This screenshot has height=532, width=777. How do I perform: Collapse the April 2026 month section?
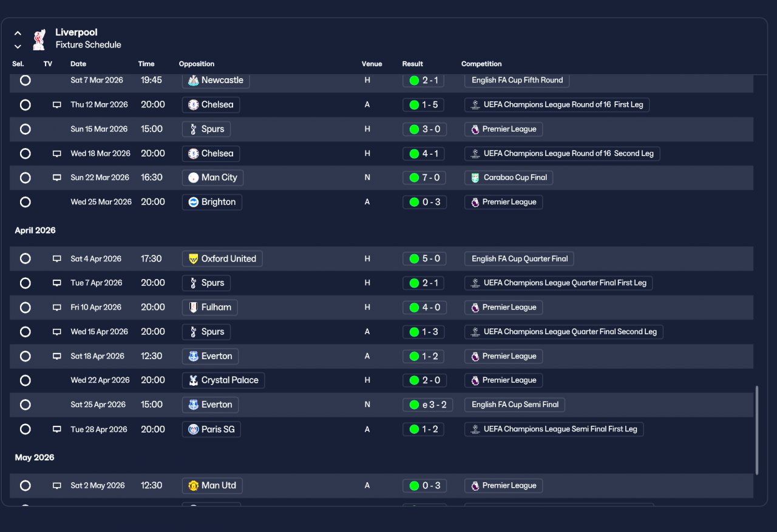coord(35,231)
